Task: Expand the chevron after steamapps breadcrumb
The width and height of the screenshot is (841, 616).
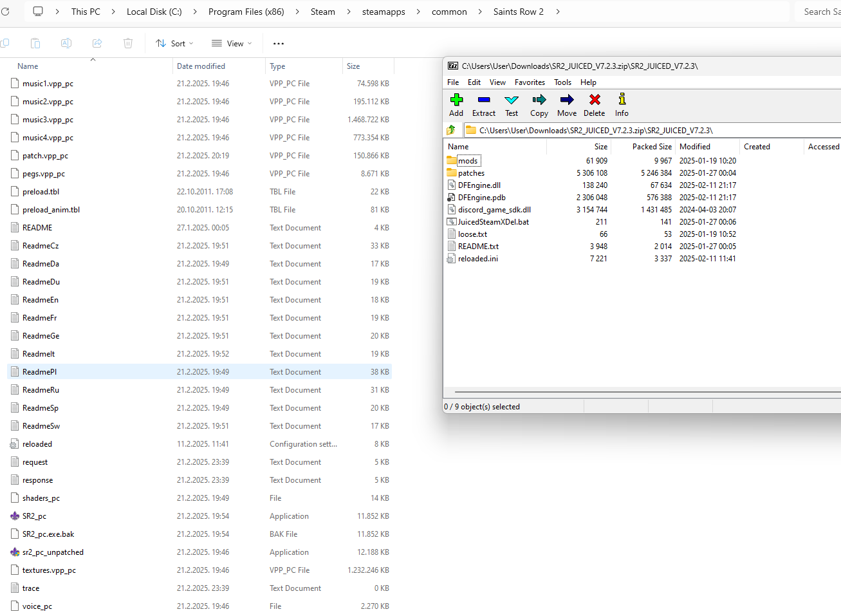Action: [x=418, y=12]
